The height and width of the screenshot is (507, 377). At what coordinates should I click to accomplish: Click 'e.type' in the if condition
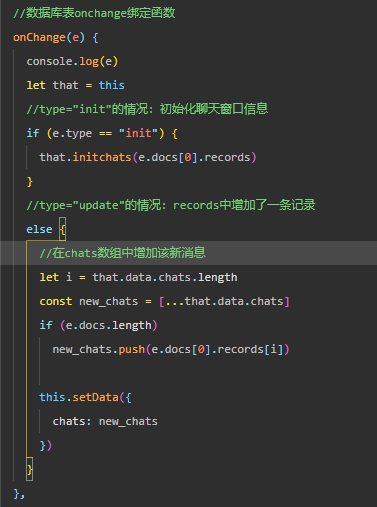72,133
